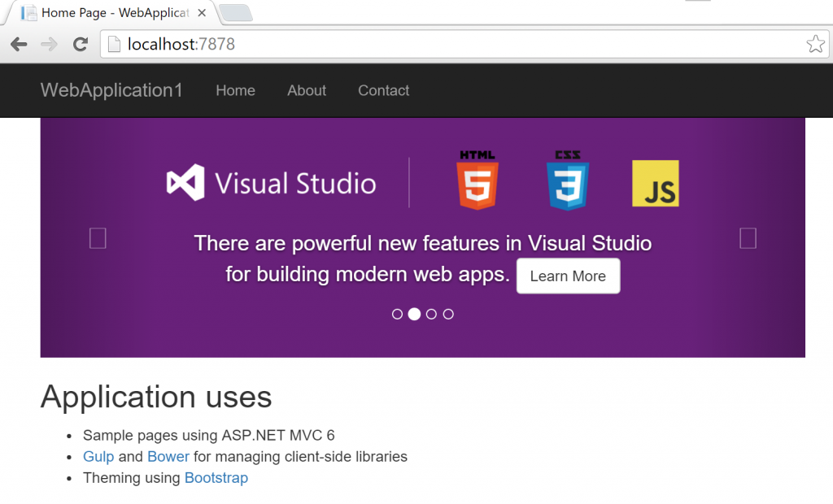Select fourth carousel indicator dot

pyautogui.click(x=448, y=315)
